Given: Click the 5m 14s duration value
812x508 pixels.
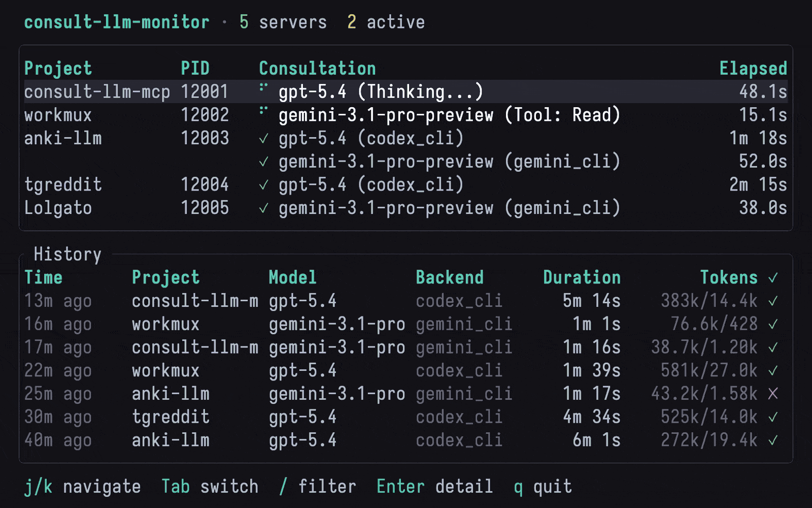Looking at the screenshot, I should [x=592, y=301].
